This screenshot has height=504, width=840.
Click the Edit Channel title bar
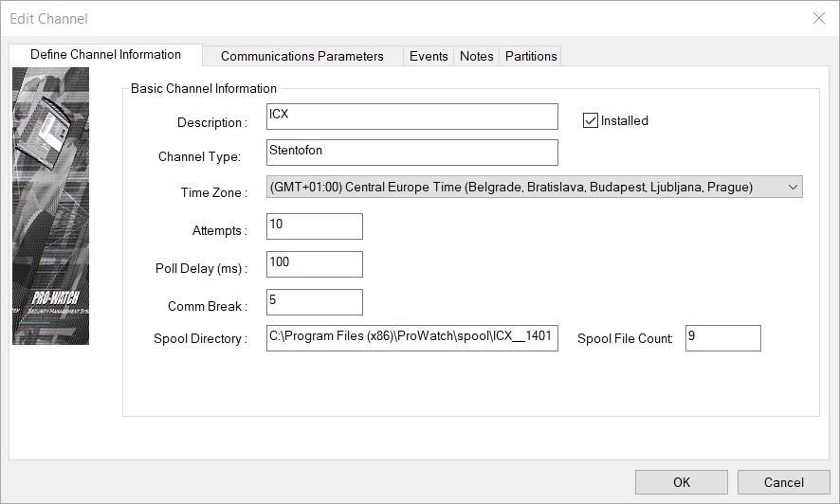[x=379, y=18]
